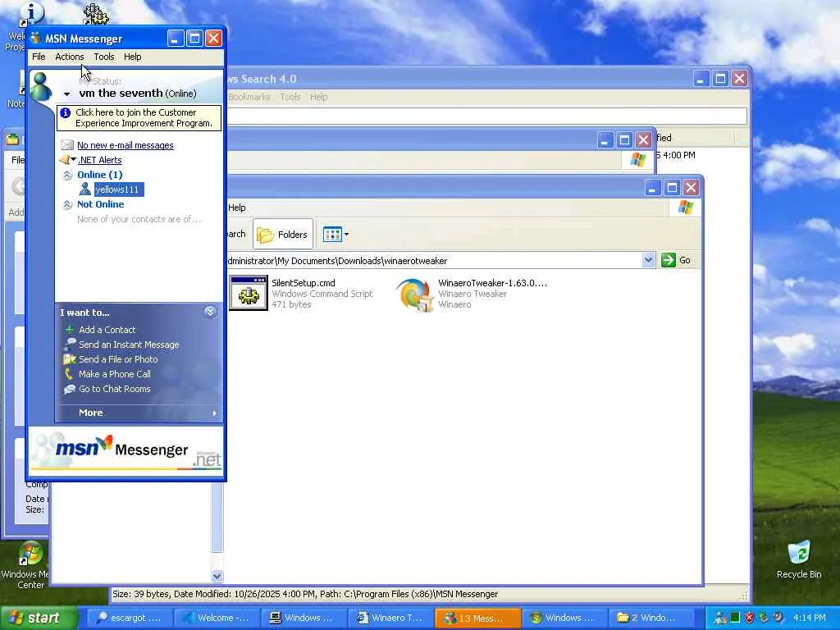The width and height of the screenshot is (840, 630).
Task: Click the Send a File or Photo icon
Action: click(69, 359)
